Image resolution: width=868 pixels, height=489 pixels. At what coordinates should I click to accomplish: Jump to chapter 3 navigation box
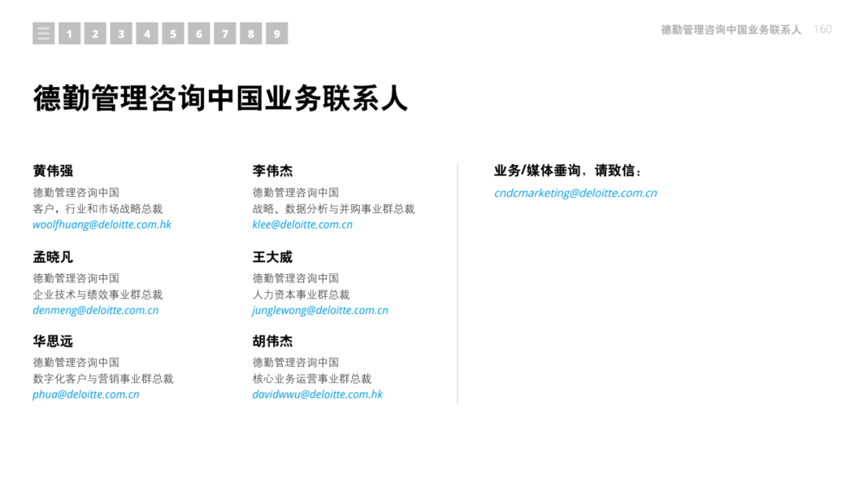click(x=121, y=33)
